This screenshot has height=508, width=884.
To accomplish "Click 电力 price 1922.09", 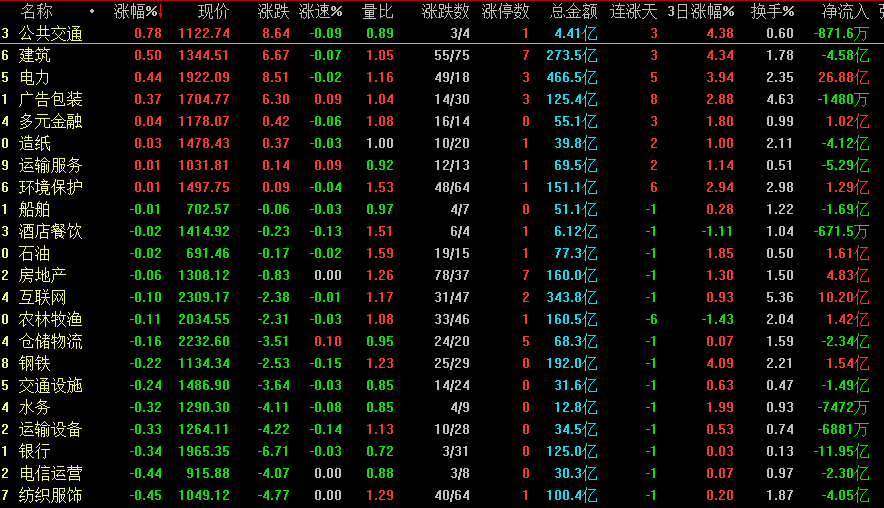I will click(204, 77).
